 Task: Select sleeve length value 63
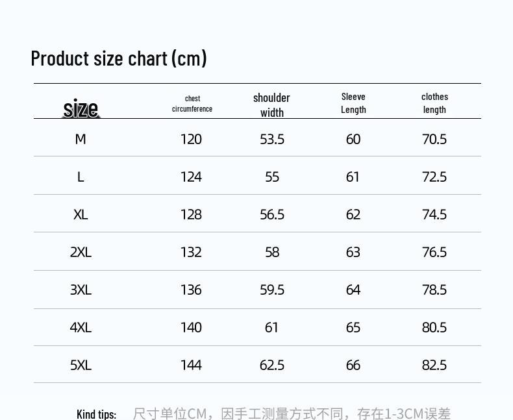coord(353,252)
